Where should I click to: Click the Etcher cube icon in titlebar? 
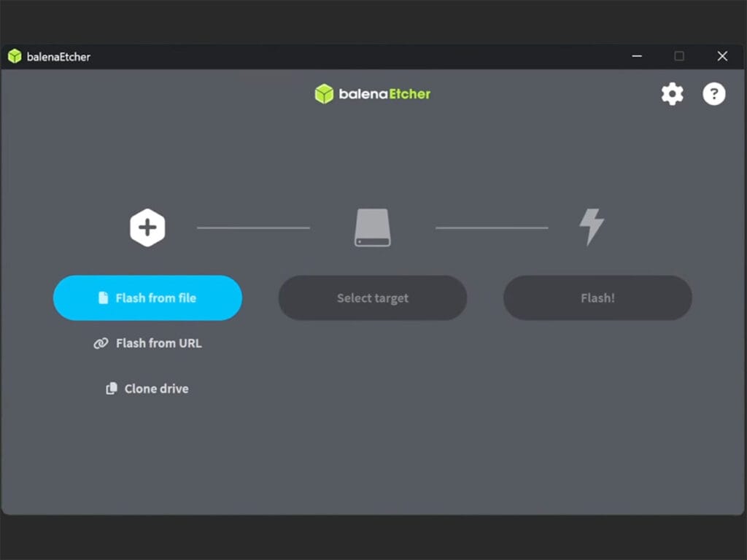(15, 56)
